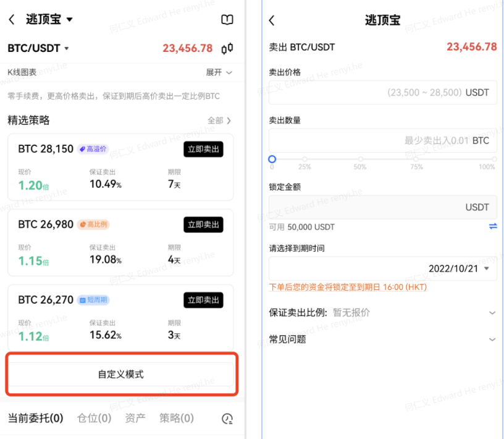The width and height of the screenshot is (504, 439).
Task: Click the 卖出价格 input field
Action: 382,92
